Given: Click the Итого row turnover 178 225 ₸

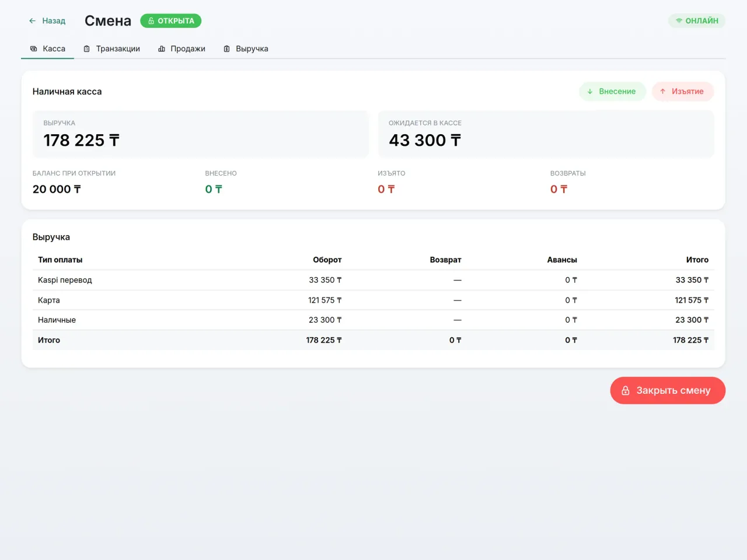Looking at the screenshot, I should (x=324, y=340).
